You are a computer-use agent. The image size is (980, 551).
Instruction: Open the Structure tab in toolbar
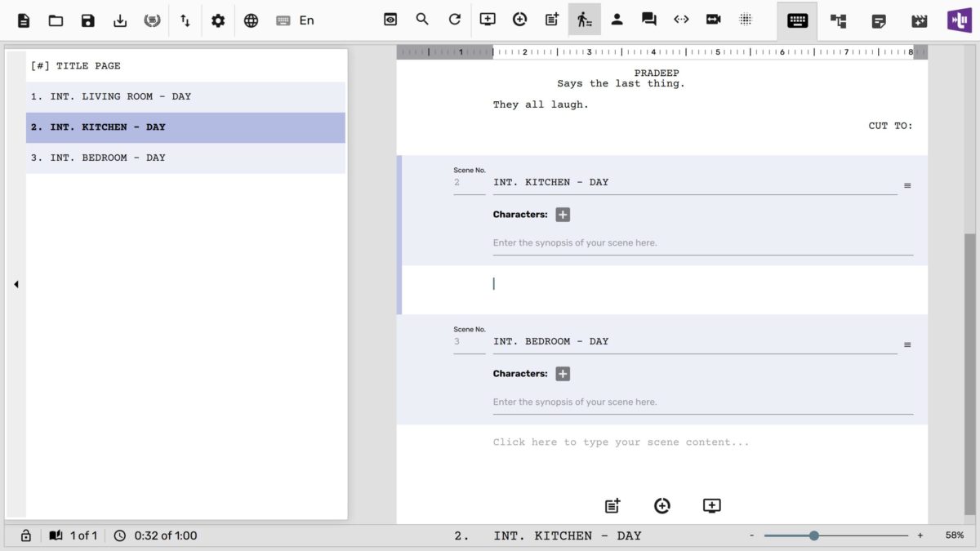point(838,20)
